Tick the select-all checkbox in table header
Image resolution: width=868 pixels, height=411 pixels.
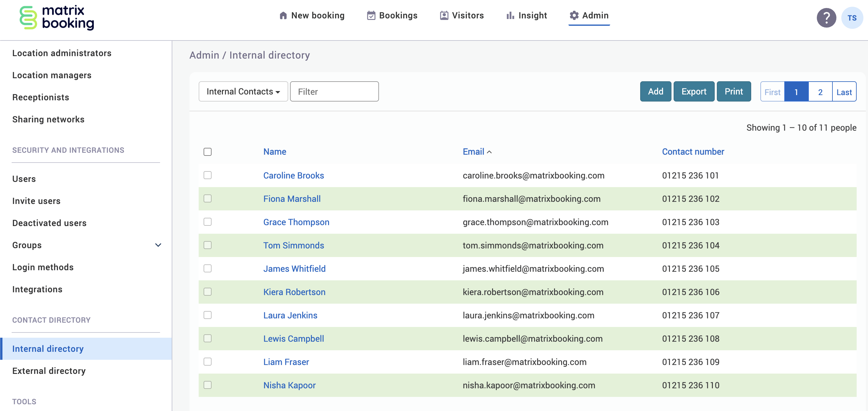coord(208,152)
